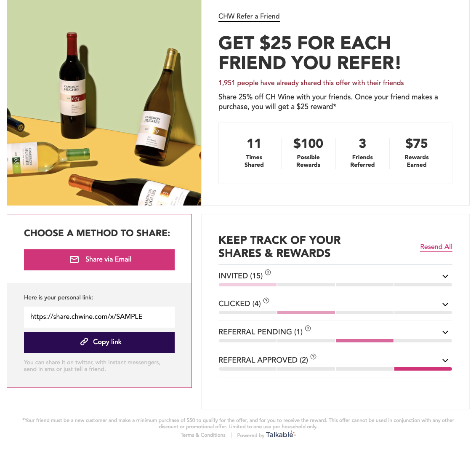Open the help tooltip for REFERRAL PENDING (1)
This screenshot has height=454, width=476.
(308, 328)
